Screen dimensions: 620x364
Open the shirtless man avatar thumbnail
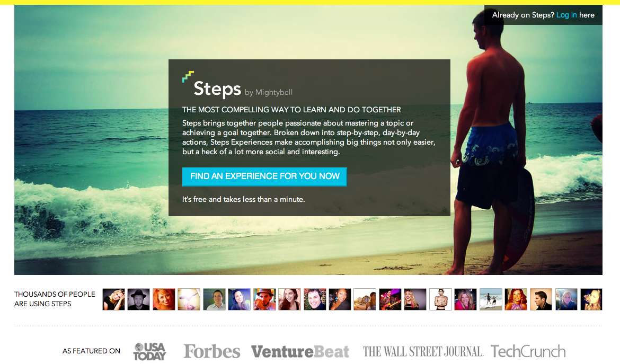point(440,299)
